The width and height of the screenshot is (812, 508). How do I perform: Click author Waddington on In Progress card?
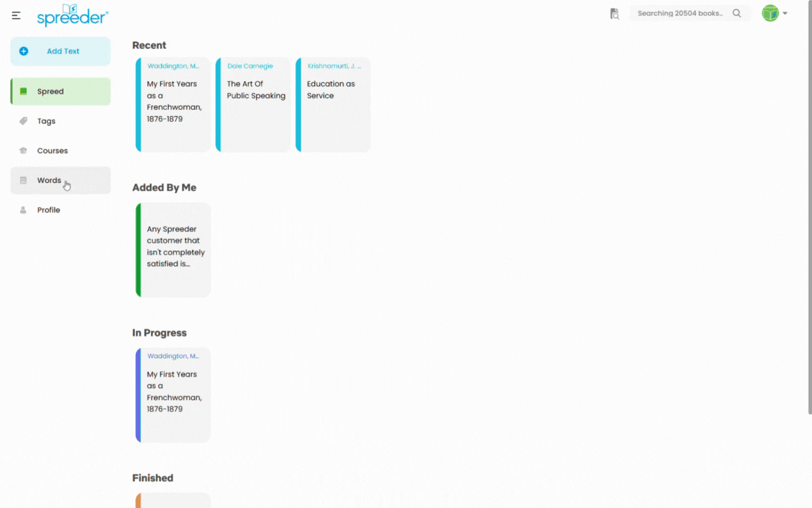click(173, 357)
